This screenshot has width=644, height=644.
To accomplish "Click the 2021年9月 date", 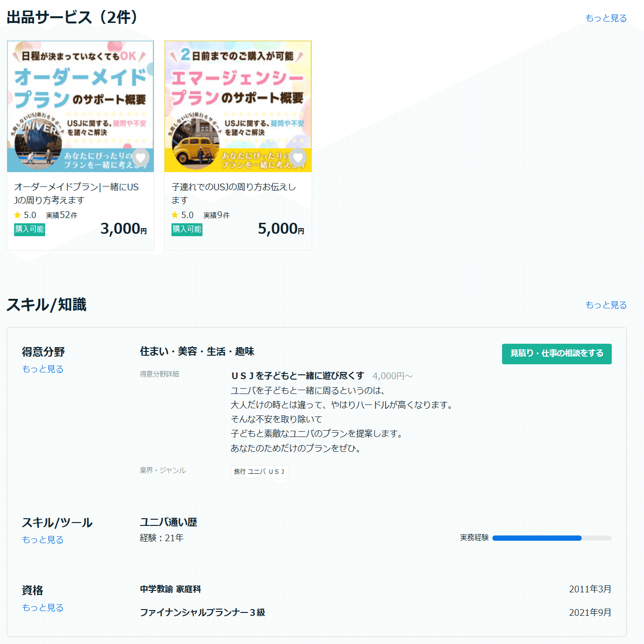I will [x=590, y=612].
